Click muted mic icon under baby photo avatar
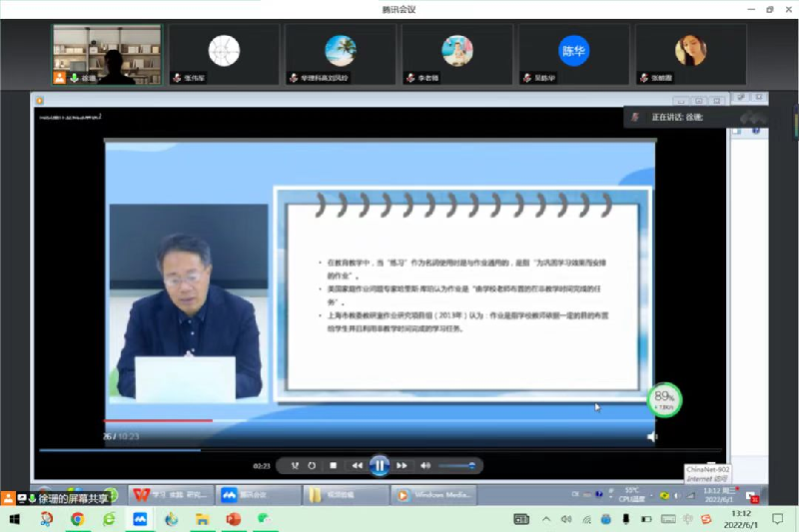This screenshot has width=799, height=532. [410, 78]
